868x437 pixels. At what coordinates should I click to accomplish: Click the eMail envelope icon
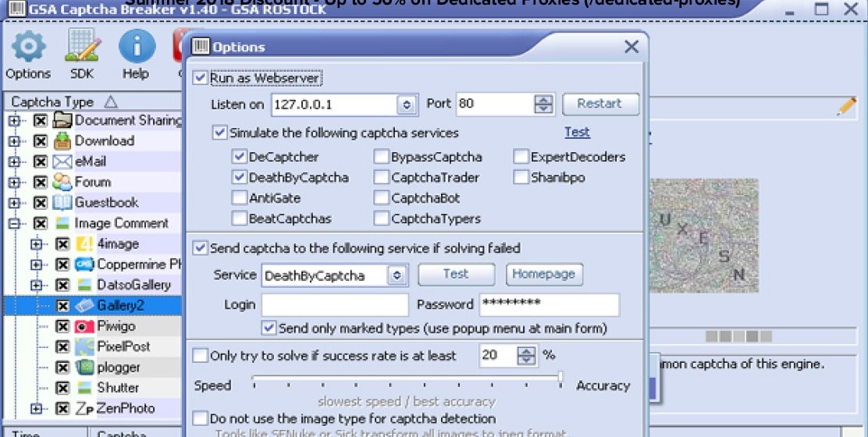(62, 162)
